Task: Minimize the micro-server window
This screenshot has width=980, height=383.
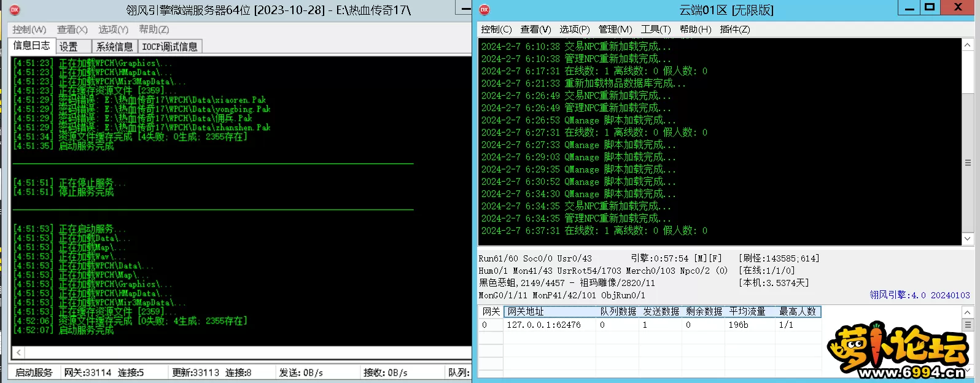Action: click(465, 8)
